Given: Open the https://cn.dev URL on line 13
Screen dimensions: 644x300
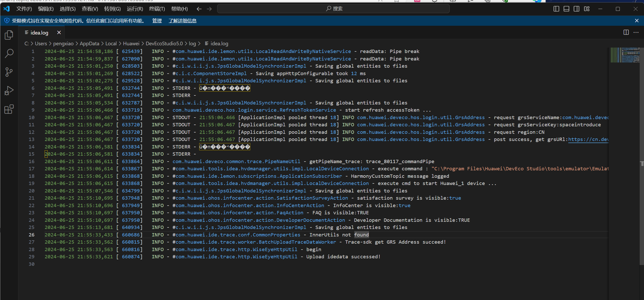Looking at the screenshot, I should [588, 139].
